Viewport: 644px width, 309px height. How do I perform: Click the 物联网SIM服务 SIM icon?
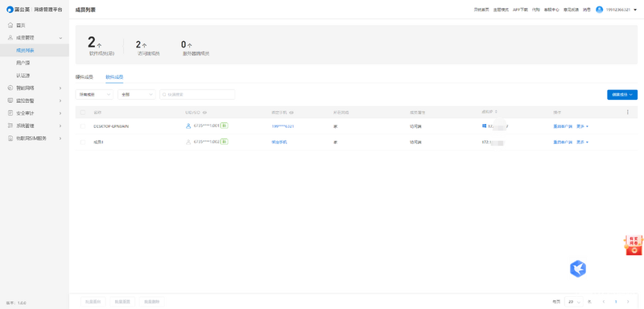10,138
